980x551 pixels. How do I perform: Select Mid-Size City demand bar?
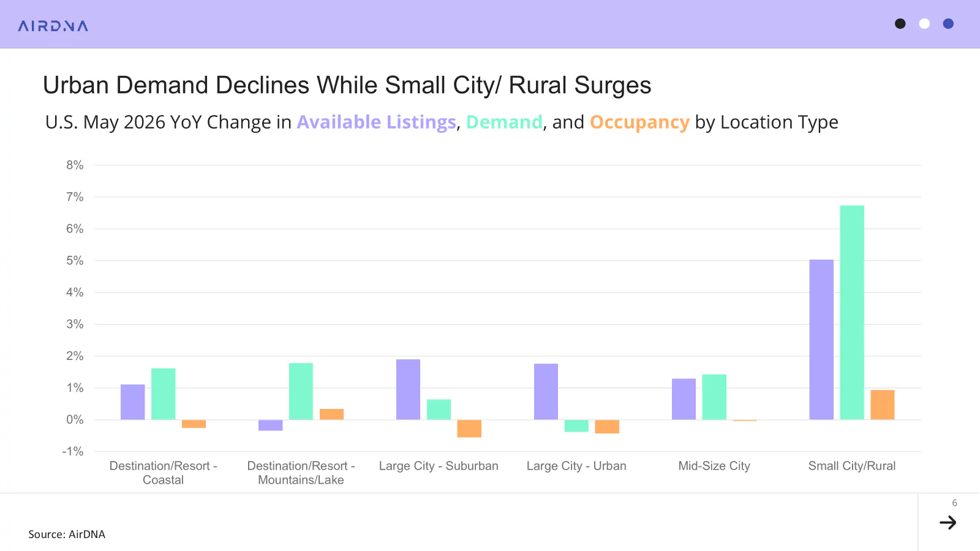point(714,397)
